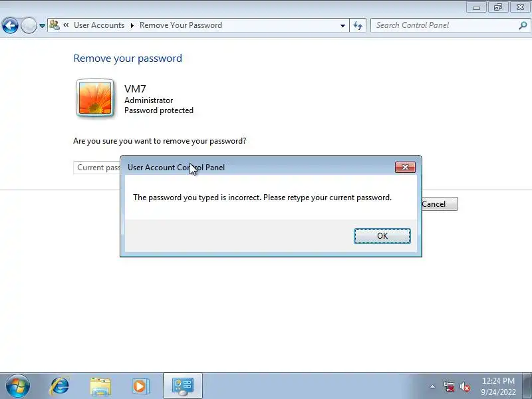Click the Cancel button behind the dialog
Image resolution: width=532 pixels, height=399 pixels.
click(x=440, y=204)
